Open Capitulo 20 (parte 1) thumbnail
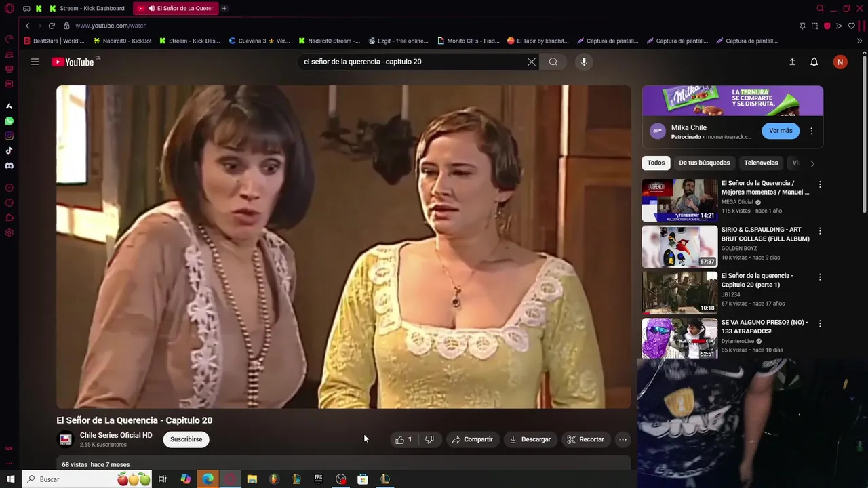 pos(679,293)
